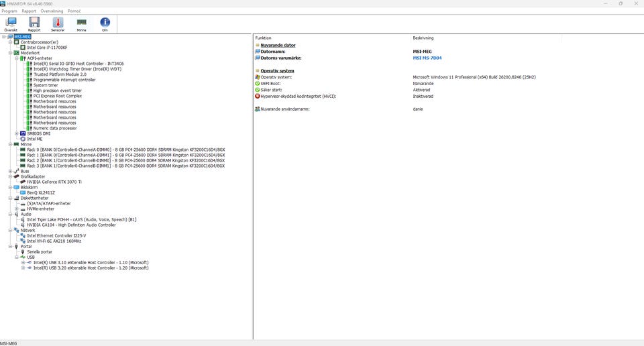
Task: Click the user icon beside Nuvarande användarnamn
Action: [x=258, y=109]
